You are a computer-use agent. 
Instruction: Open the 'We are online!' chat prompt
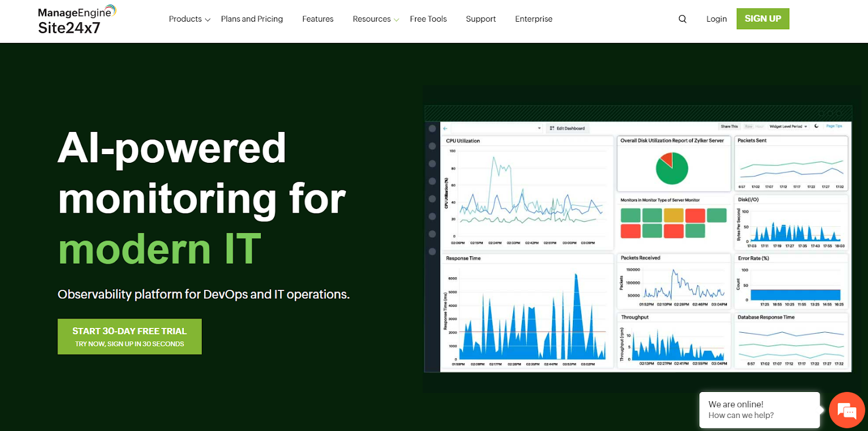[759, 410]
